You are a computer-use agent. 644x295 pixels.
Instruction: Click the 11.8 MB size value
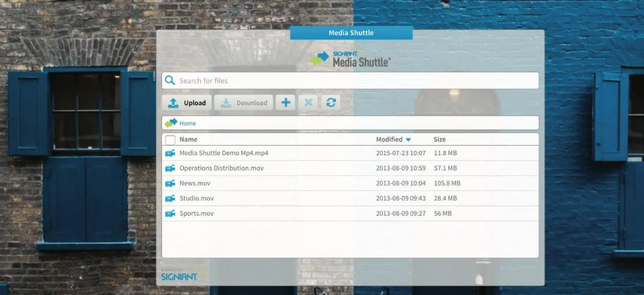coord(445,153)
